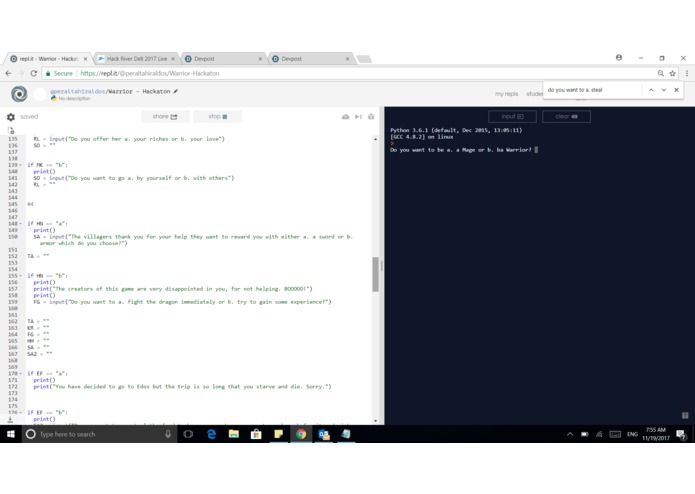Collapse code block at line 148
The image size is (695, 494).
tap(21, 224)
